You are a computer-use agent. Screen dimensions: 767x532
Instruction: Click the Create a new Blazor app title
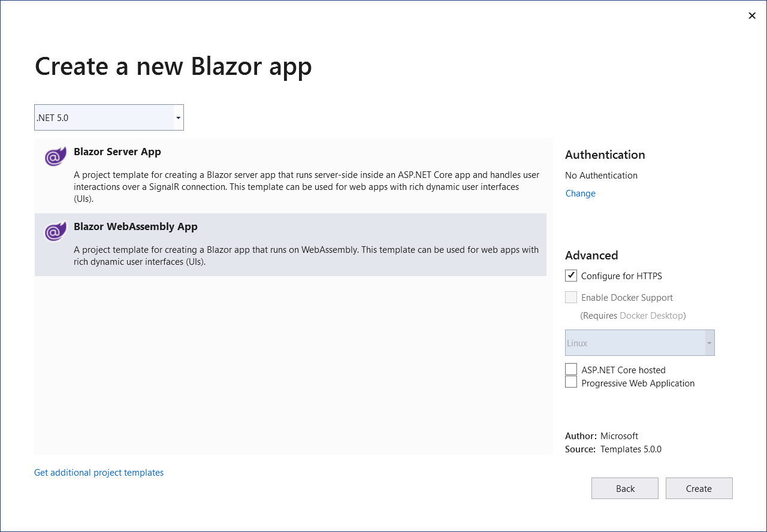pyautogui.click(x=173, y=66)
